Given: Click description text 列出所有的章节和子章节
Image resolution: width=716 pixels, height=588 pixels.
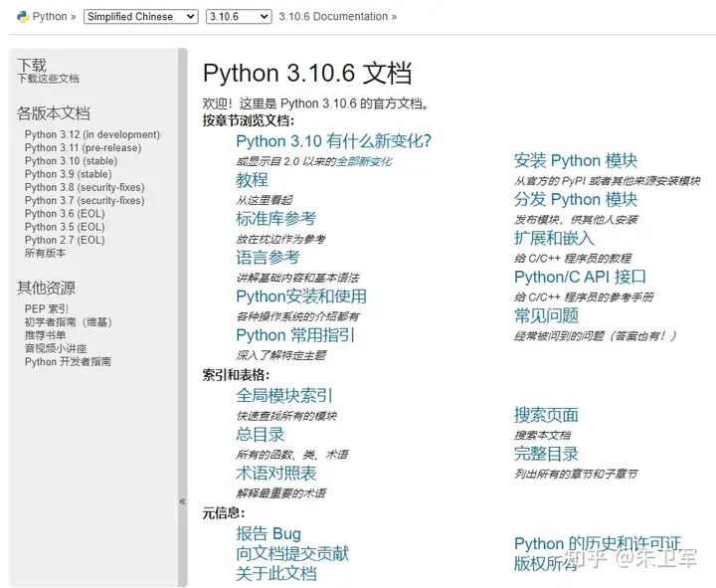Looking at the screenshot, I should 576,474.
